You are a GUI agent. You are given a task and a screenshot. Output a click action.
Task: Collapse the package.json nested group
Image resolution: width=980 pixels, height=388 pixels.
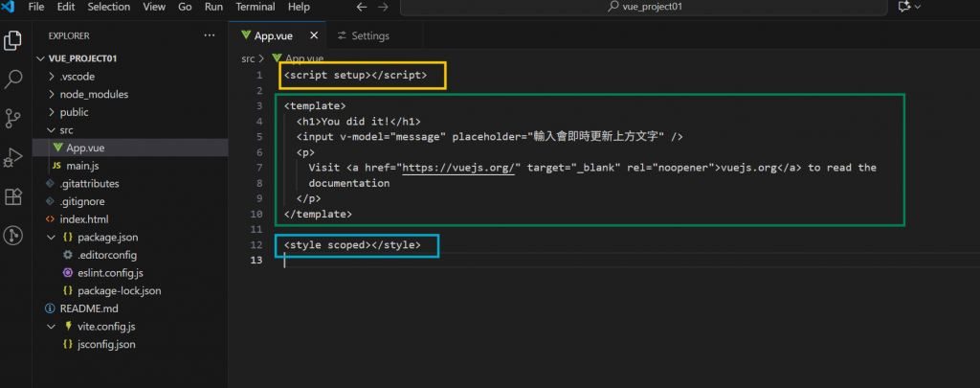53,238
